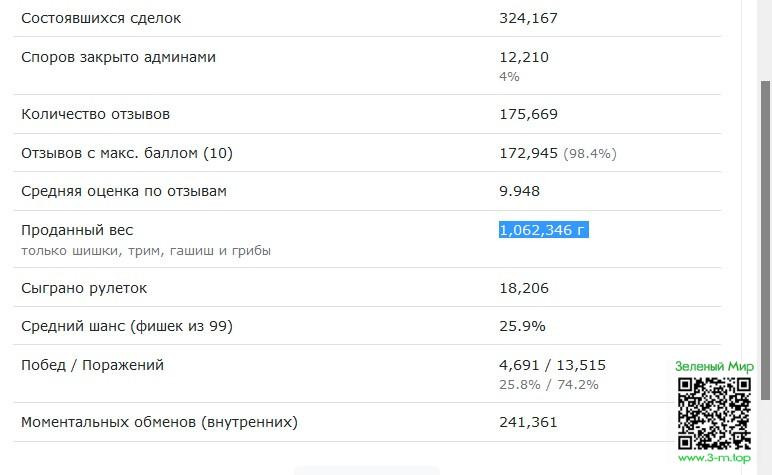Click the highlighted 1,062,346 г value

543,230
